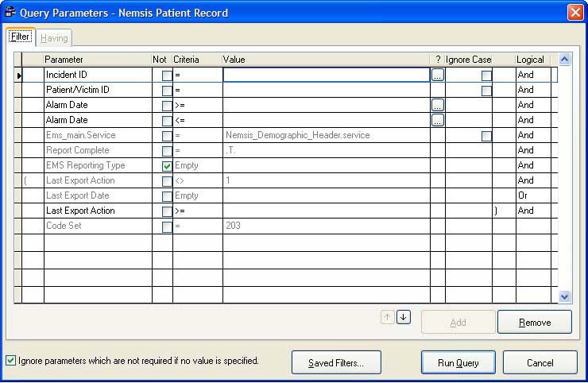
Task: Open the Criteria cell for the >= Last Export Action row
Action: pyautogui.click(x=198, y=211)
